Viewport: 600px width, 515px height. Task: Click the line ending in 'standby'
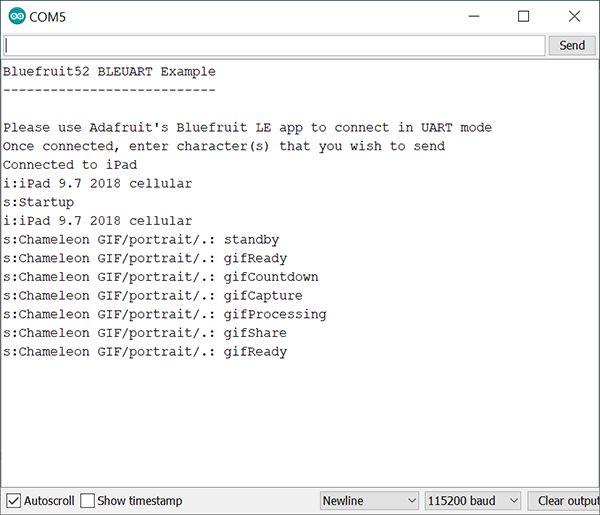[x=141, y=240]
